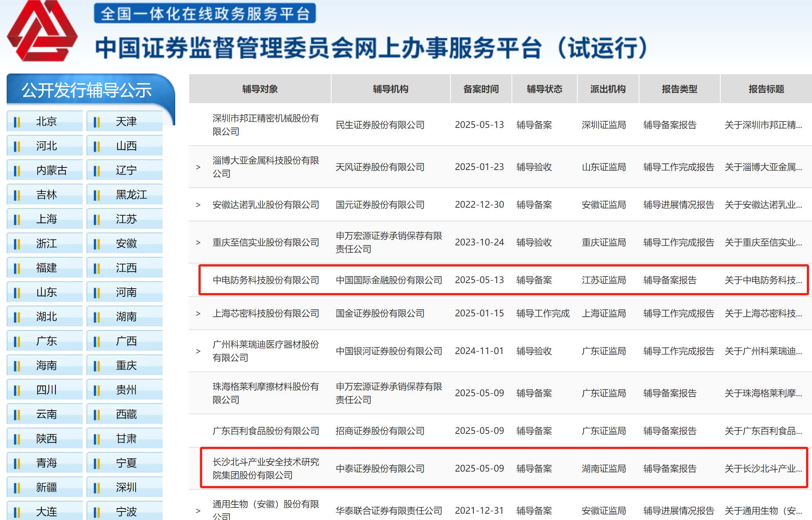The width and height of the screenshot is (812, 520).
Task: Go to the 广西 region entry
Action: [125, 341]
